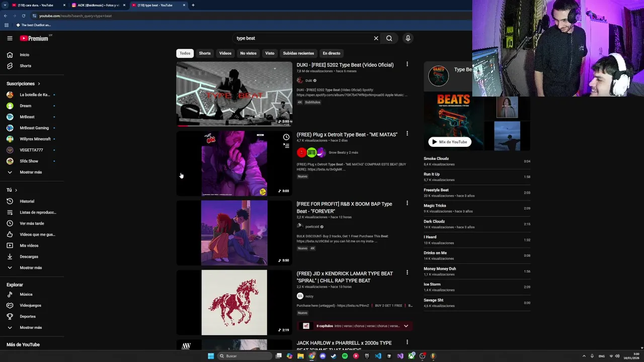Select the Vídeos filter chip
Viewport: 644px width, 362px height.
pos(225,53)
